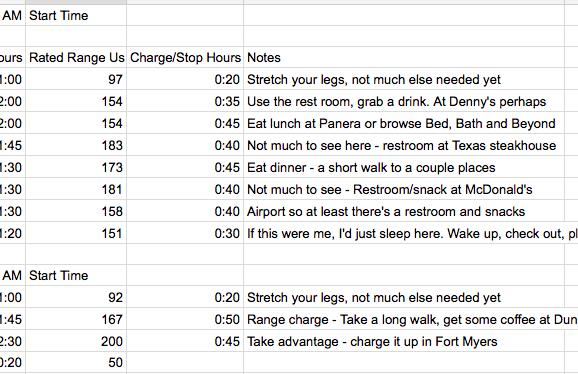The width and height of the screenshot is (578, 374).
Task: Select cell with rated range 97
Action: (76, 79)
